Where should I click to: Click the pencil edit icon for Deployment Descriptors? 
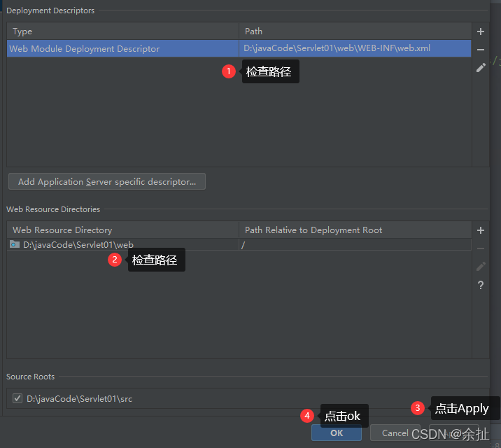481,68
